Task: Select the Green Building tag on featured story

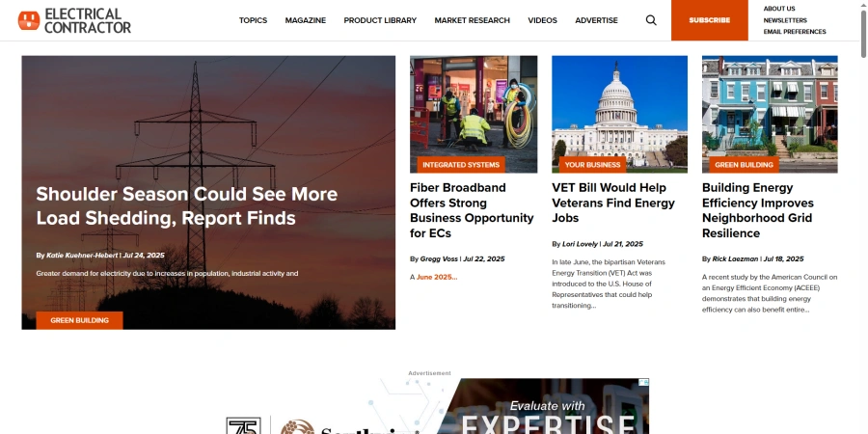Action: pyautogui.click(x=79, y=320)
